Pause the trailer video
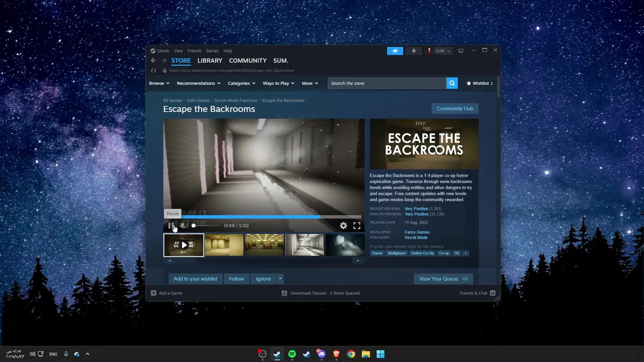The width and height of the screenshot is (644, 362). (171, 226)
